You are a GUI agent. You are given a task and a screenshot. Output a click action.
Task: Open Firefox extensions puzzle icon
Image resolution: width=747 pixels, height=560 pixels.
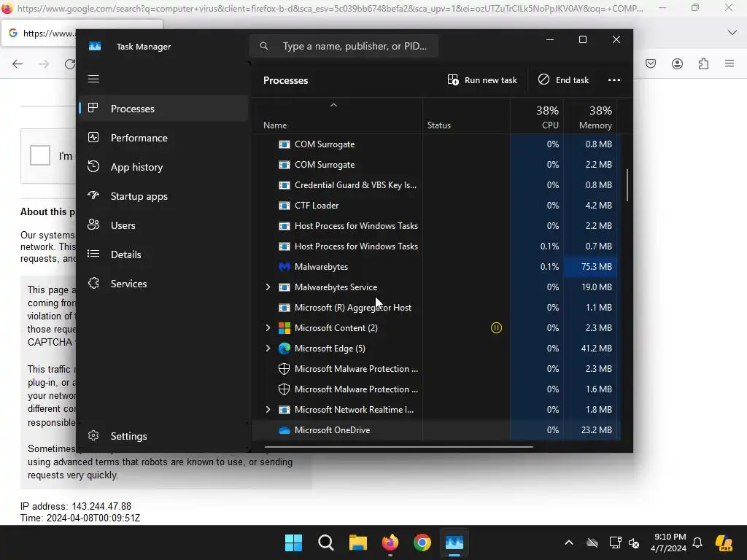[703, 64]
